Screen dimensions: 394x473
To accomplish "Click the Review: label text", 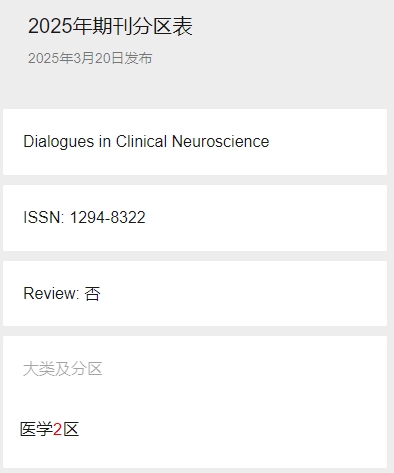I will pos(51,293).
